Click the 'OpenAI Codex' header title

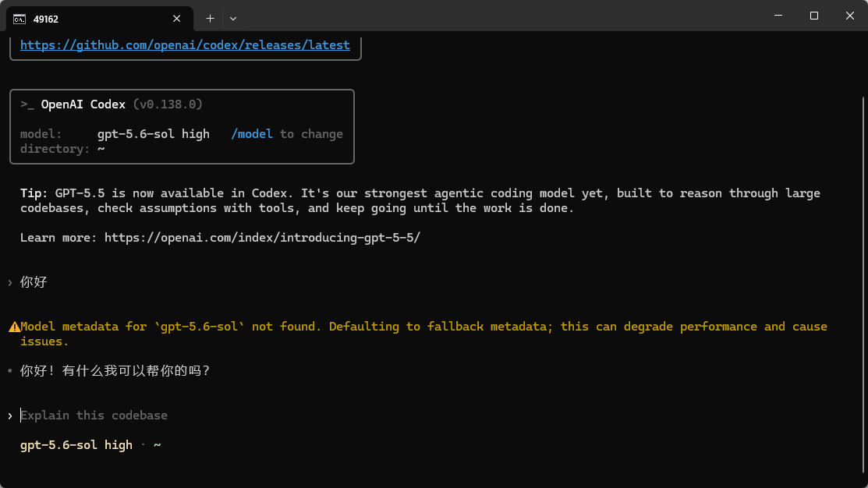(83, 104)
